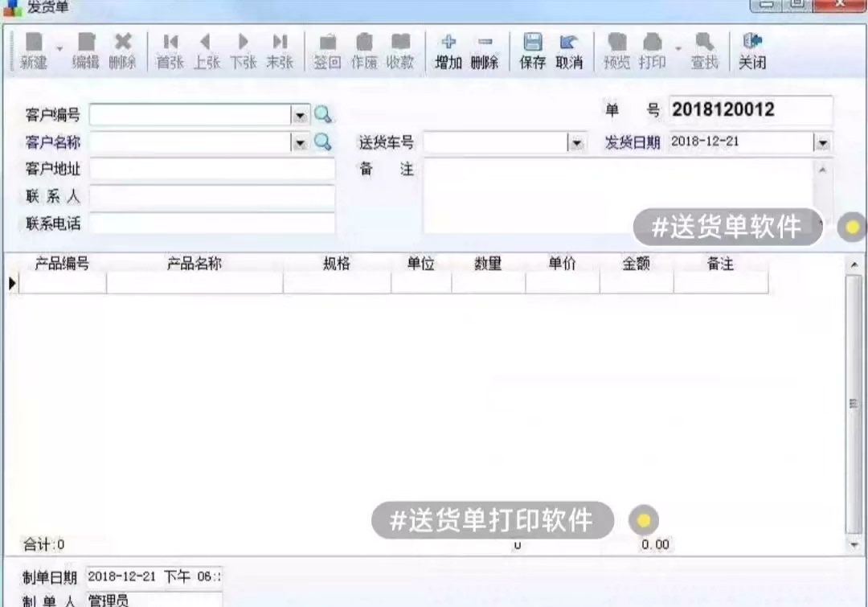Screen dimensions: 868x607
Task: Click the 单号 field showing 2018120012
Action: click(751, 109)
